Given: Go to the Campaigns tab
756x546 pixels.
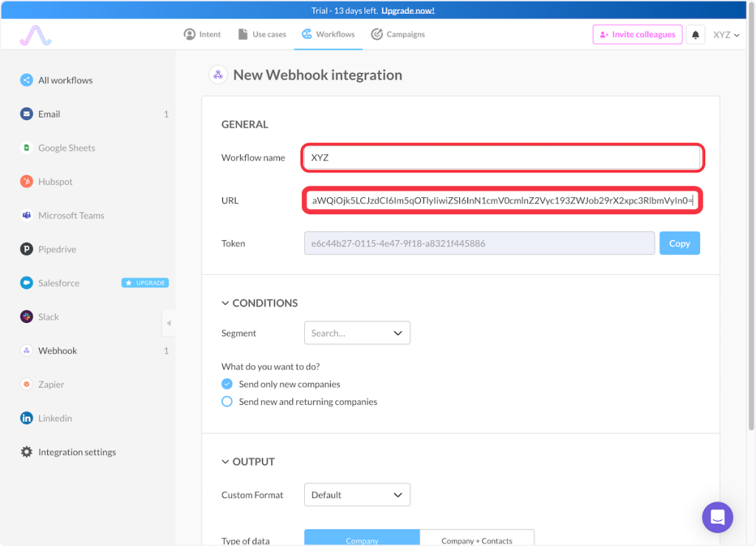Looking at the screenshot, I should click(398, 35).
